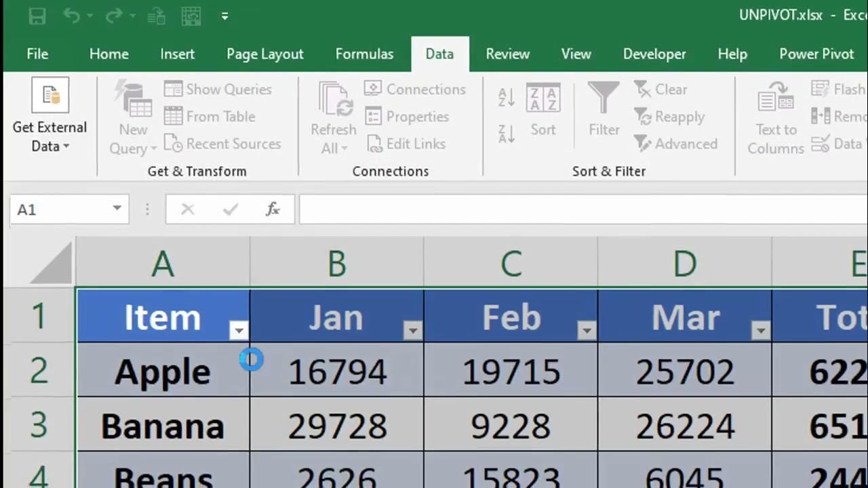868x488 pixels.
Task: Open the Developer tab
Action: (x=654, y=54)
